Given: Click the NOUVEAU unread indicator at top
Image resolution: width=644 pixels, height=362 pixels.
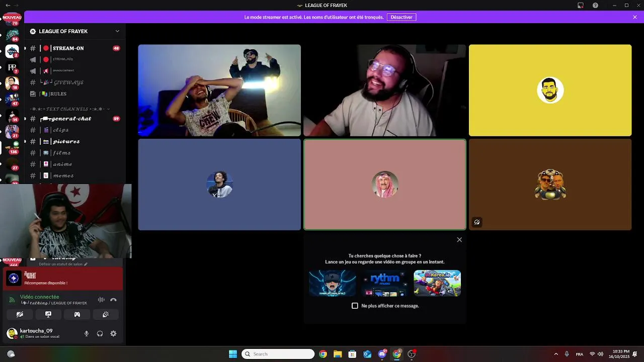Looking at the screenshot, I should click(12, 17).
